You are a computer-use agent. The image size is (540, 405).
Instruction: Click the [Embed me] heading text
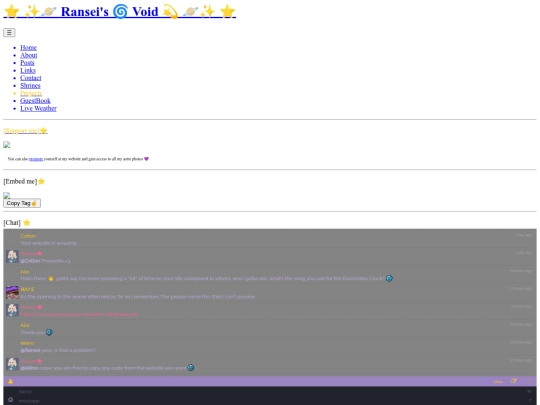pyautogui.click(x=20, y=181)
